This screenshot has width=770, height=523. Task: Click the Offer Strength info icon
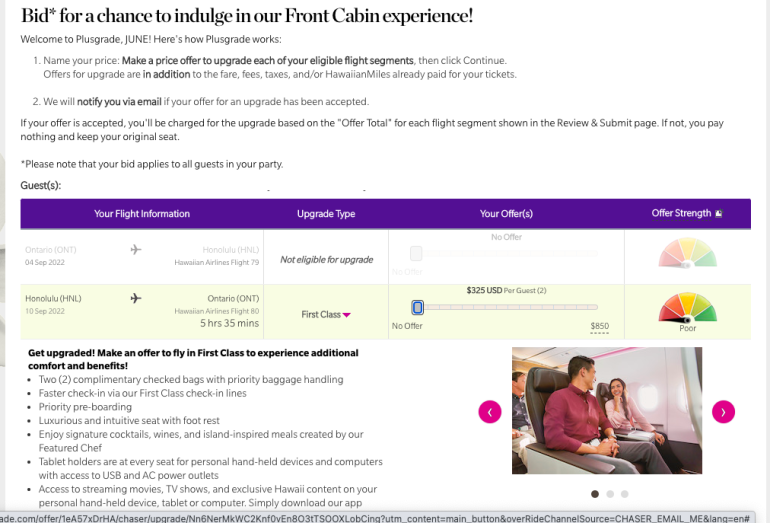718,213
